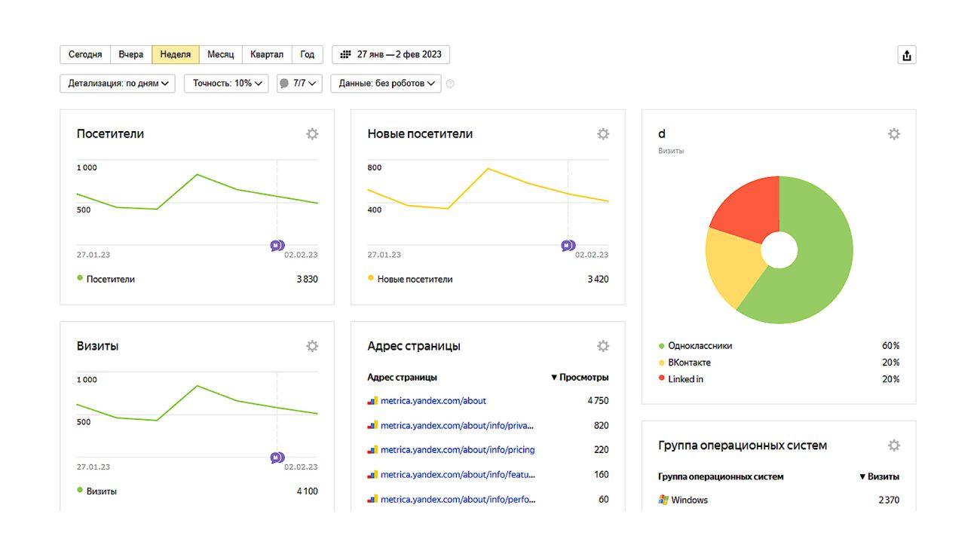Screen dimensions: 980x551
Task: Select the Вчера period tab
Action: tap(131, 54)
